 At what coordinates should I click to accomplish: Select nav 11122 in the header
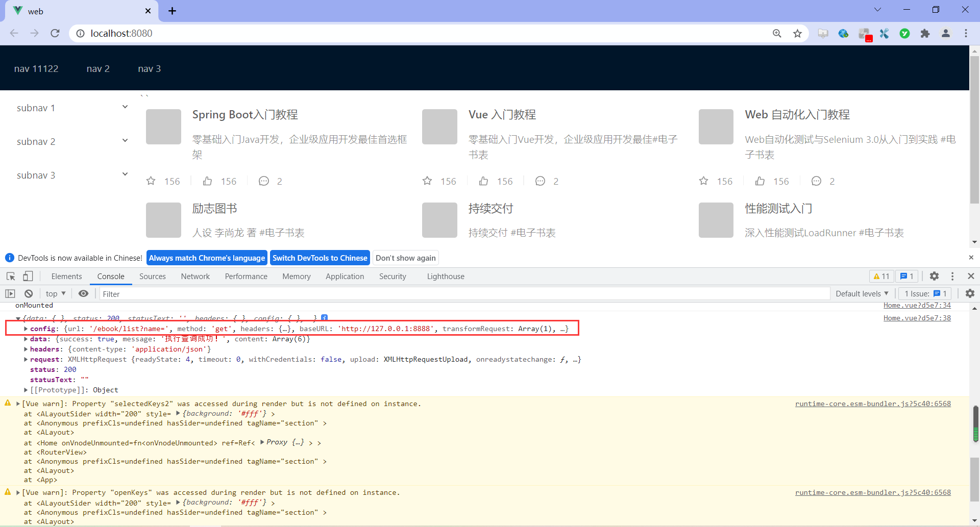[36, 68]
